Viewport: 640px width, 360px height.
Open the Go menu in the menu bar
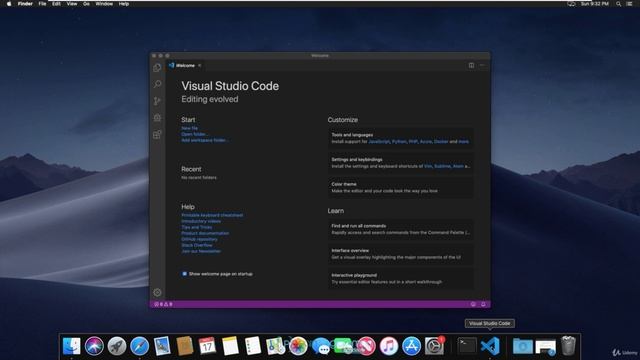(x=86, y=4)
